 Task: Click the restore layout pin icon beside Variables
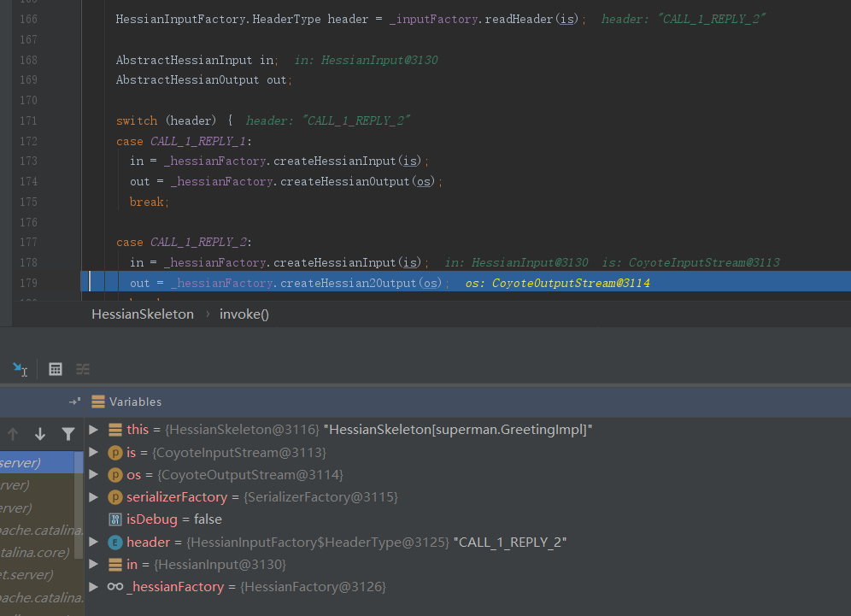pyautogui.click(x=74, y=402)
